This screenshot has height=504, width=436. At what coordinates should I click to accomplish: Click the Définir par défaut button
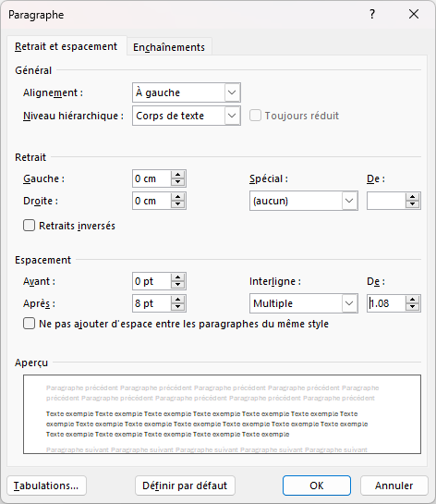(x=185, y=486)
